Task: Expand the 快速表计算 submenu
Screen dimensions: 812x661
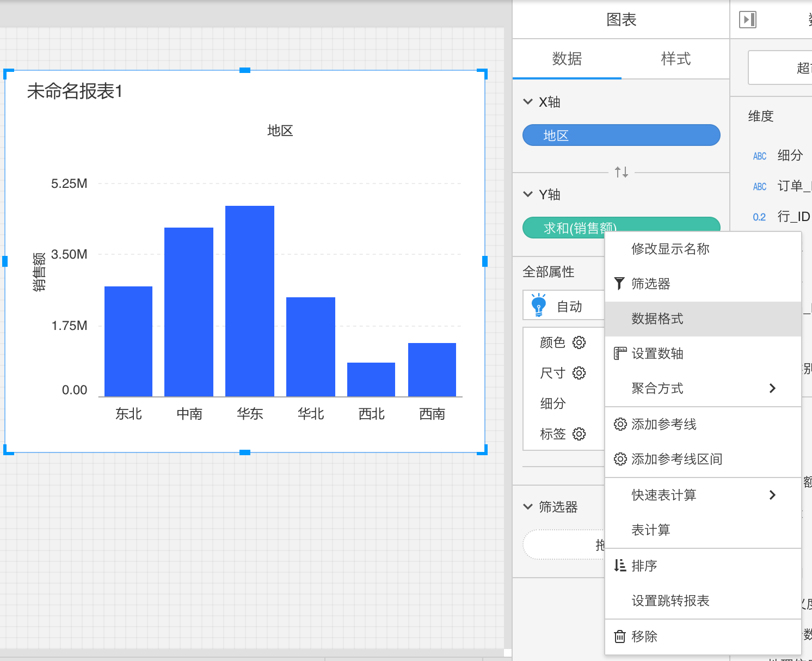Action: (x=772, y=495)
